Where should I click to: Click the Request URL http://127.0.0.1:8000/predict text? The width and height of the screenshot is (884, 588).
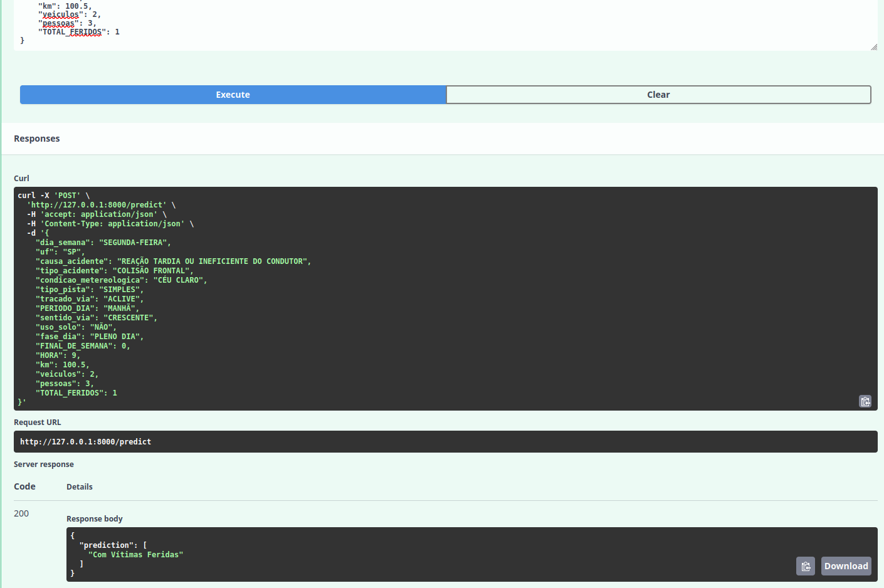tap(85, 442)
